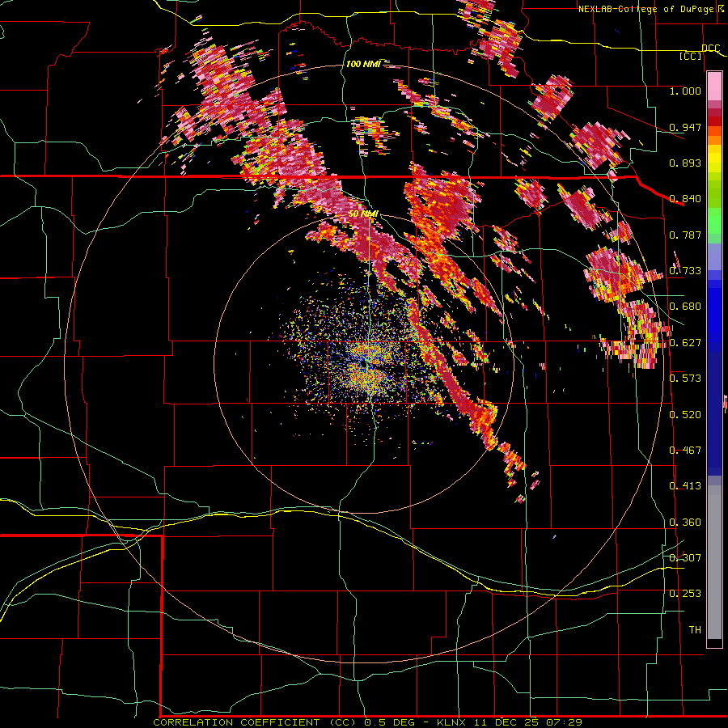Click the DCC label above the legend
Viewport: 728px width, 728px height.
[x=710, y=49]
